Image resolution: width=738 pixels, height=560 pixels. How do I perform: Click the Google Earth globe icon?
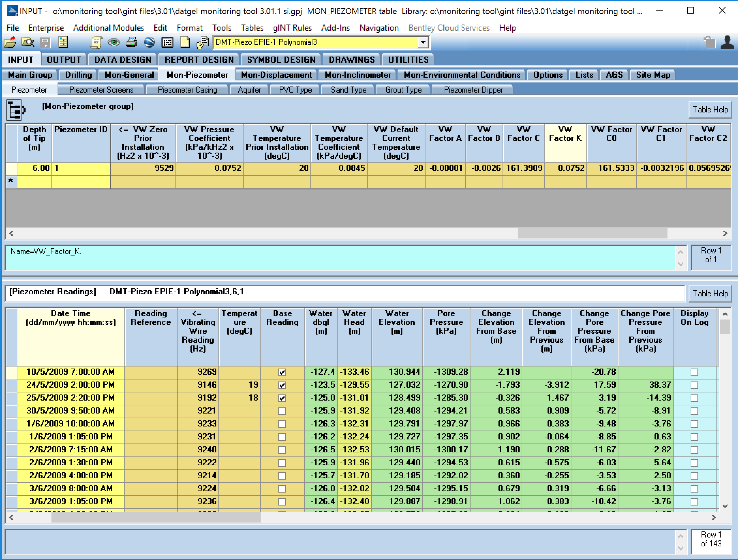click(149, 42)
